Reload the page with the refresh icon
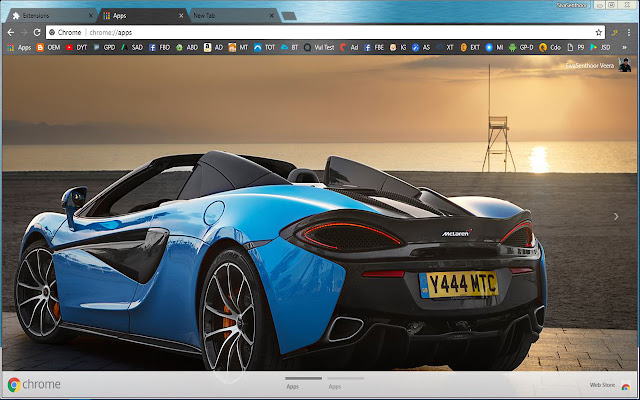640x400 pixels. click(37, 32)
